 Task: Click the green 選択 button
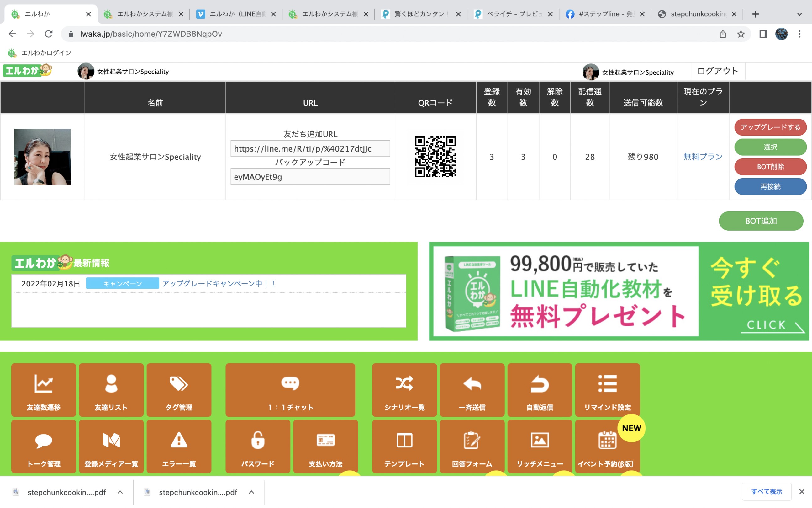coord(770,147)
